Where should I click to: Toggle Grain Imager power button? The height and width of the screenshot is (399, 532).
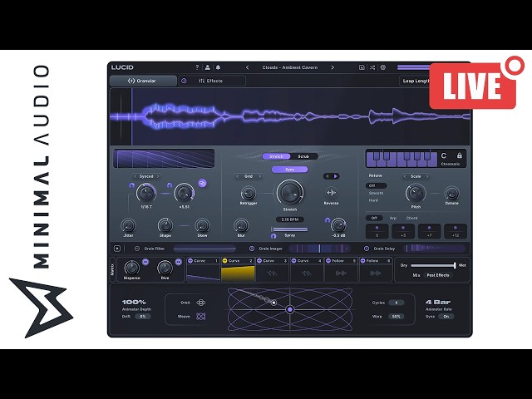252,249
